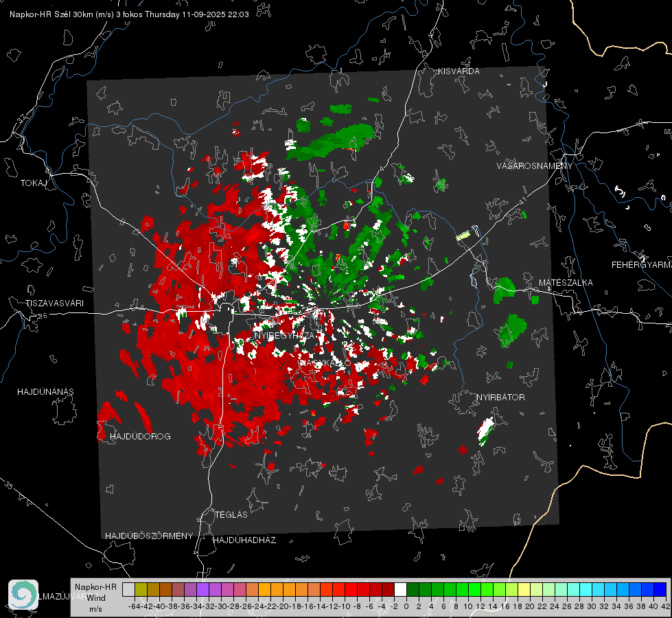The width and height of the screenshot is (672, 618).
Task: Pick the light grey first legend swatch
Action: (128, 590)
